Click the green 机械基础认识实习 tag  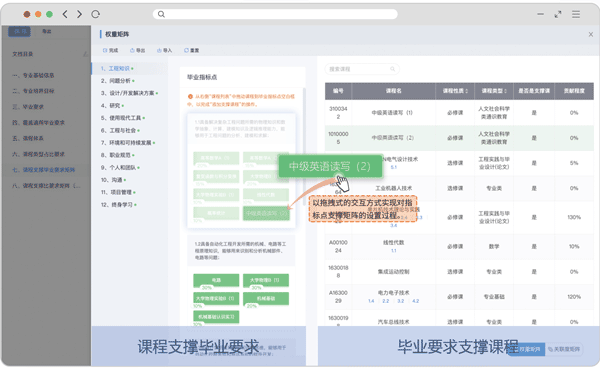click(x=216, y=317)
